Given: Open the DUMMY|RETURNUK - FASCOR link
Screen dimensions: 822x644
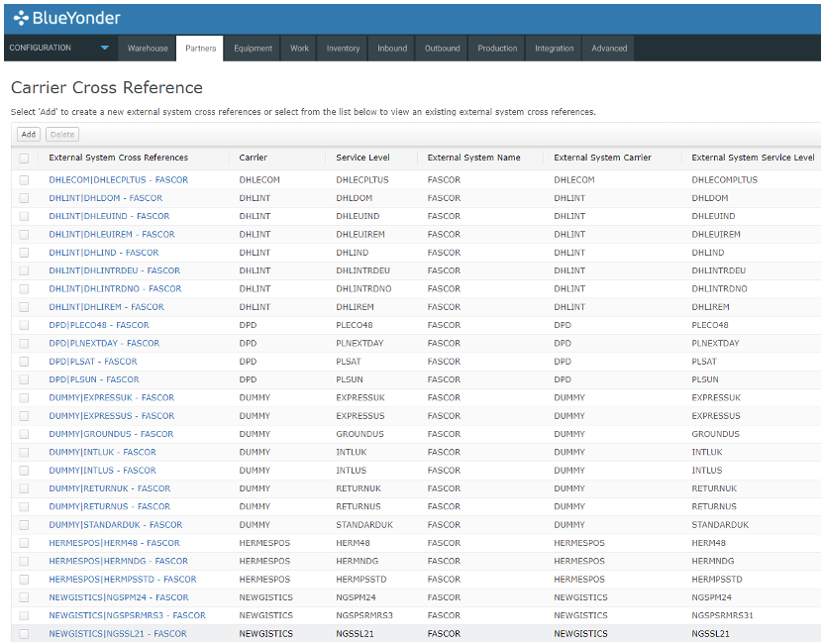Looking at the screenshot, I should (x=110, y=488).
